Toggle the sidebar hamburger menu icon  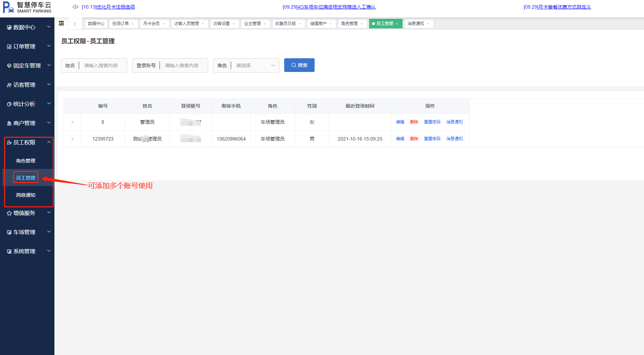click(61, 23)
